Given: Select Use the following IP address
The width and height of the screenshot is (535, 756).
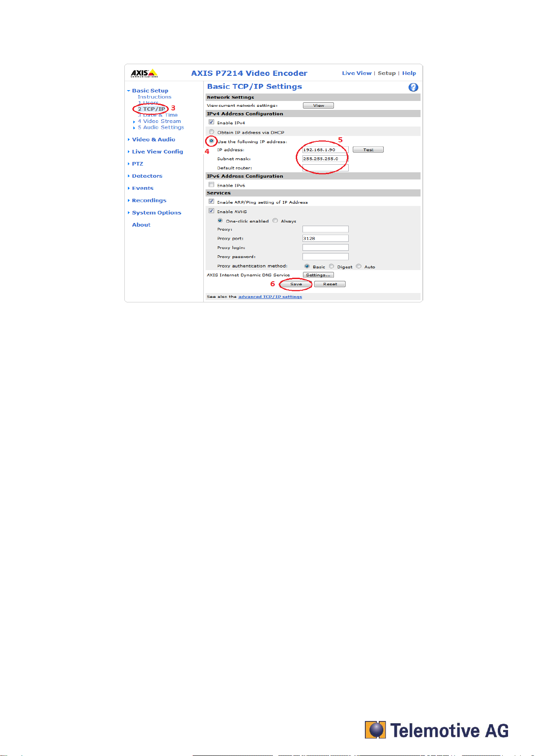Looking at the screenshot, I should (211, 141).
